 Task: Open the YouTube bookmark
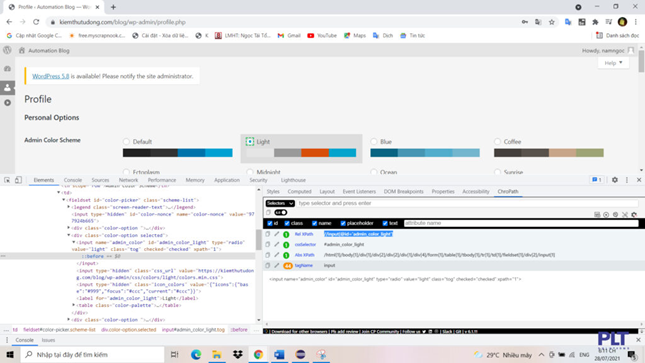click(x=322, y=35)
